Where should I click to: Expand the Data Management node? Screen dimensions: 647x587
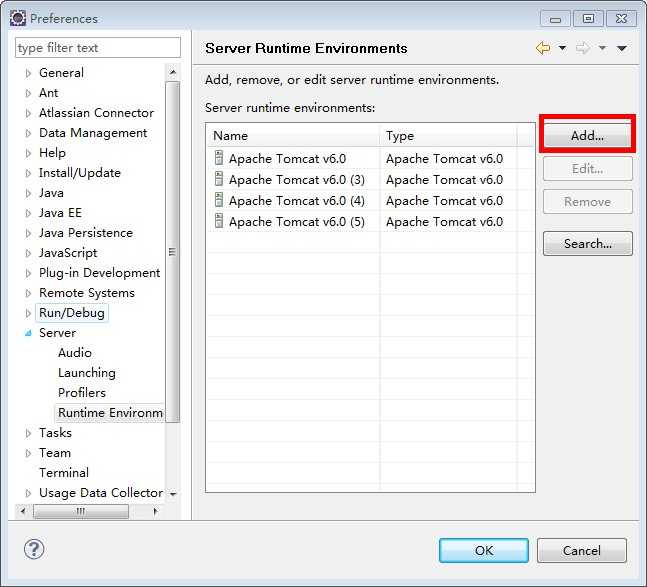tap(28, 133)
